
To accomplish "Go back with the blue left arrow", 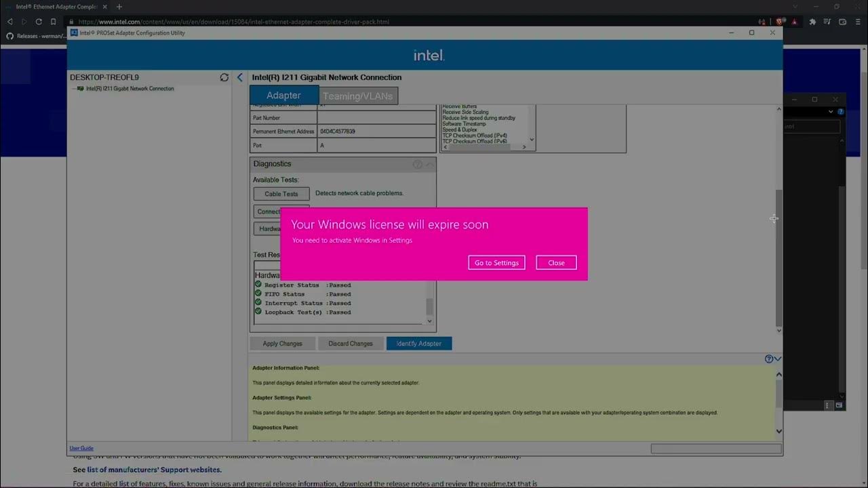I will coord(239,77).
